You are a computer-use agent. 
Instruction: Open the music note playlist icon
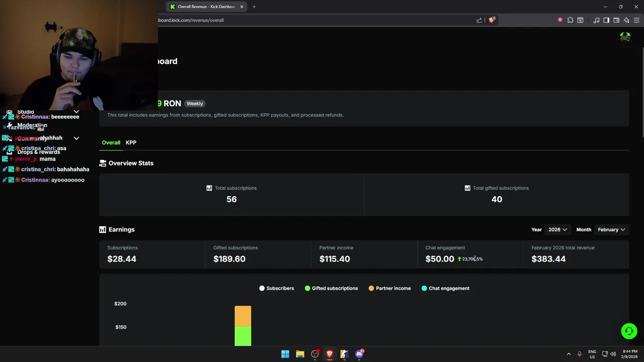tap(596, 20)
